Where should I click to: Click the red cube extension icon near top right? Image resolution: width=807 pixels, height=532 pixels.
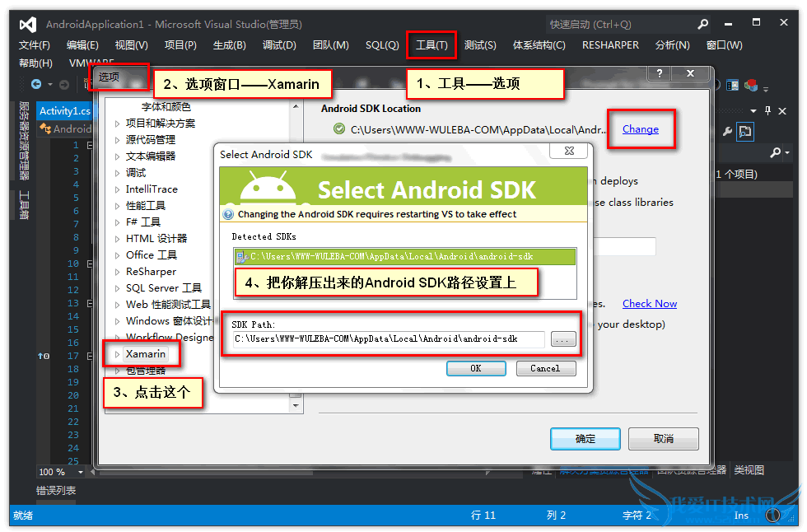coord(750,85)
